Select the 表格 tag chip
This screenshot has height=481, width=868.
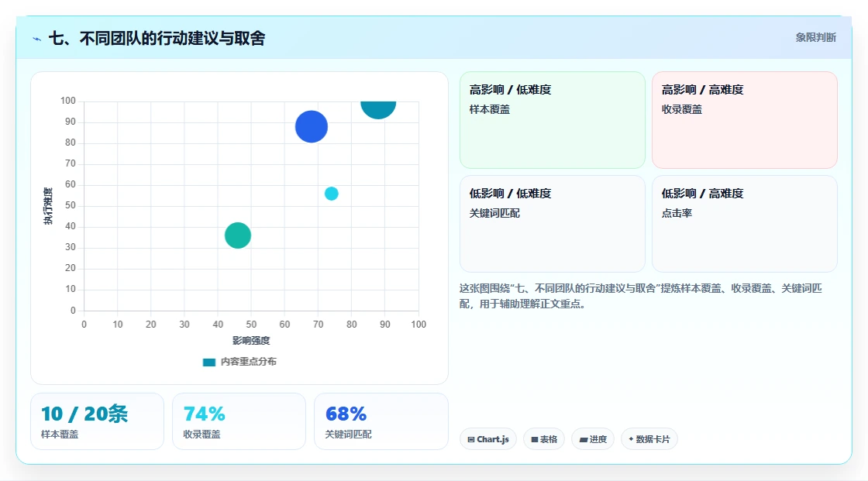(544, 439)
